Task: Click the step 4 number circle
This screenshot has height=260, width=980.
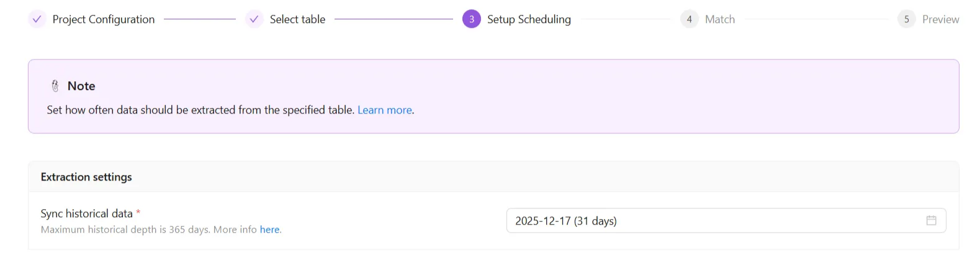Action: pos(689,19)
